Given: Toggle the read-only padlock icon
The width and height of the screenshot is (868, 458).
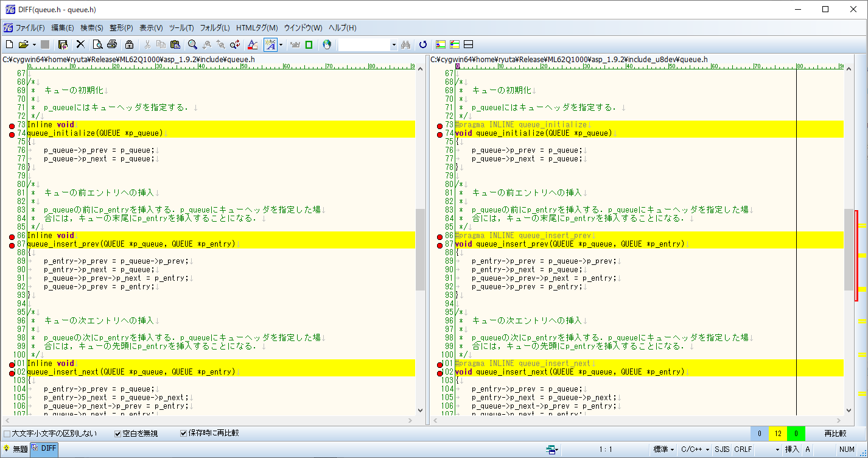Looking at the screenshot, I should (129, 44).
